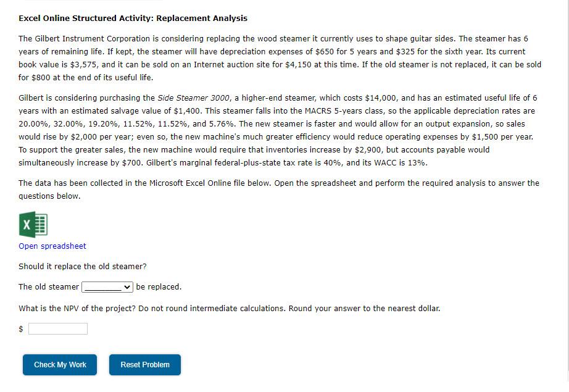This screenshot has width=569, height=392.
Task: Click 'Reset Problem' to restart the activity
Action: 144,365
